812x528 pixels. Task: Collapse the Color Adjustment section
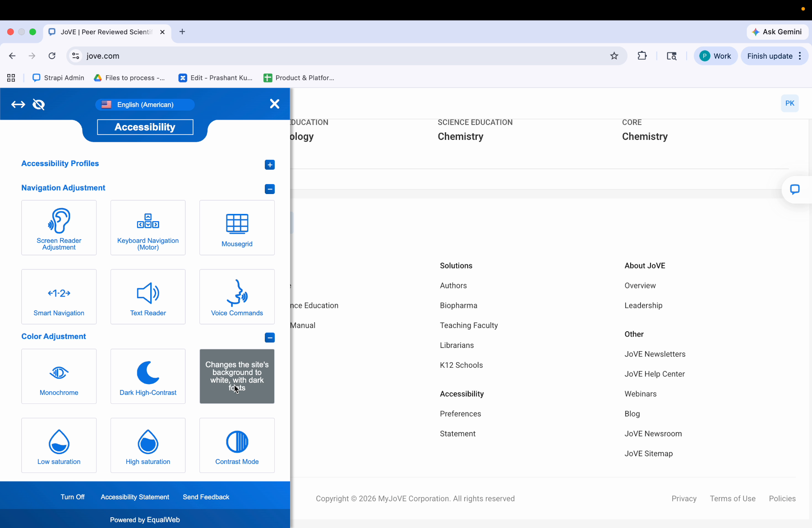click(270, 338)
